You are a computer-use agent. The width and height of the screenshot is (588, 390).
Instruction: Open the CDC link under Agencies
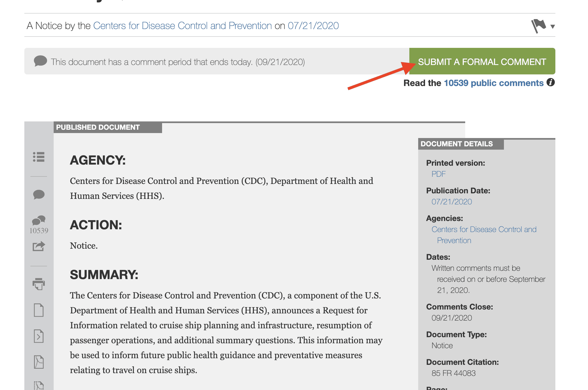pyautogui.click(x=484, y=235)
